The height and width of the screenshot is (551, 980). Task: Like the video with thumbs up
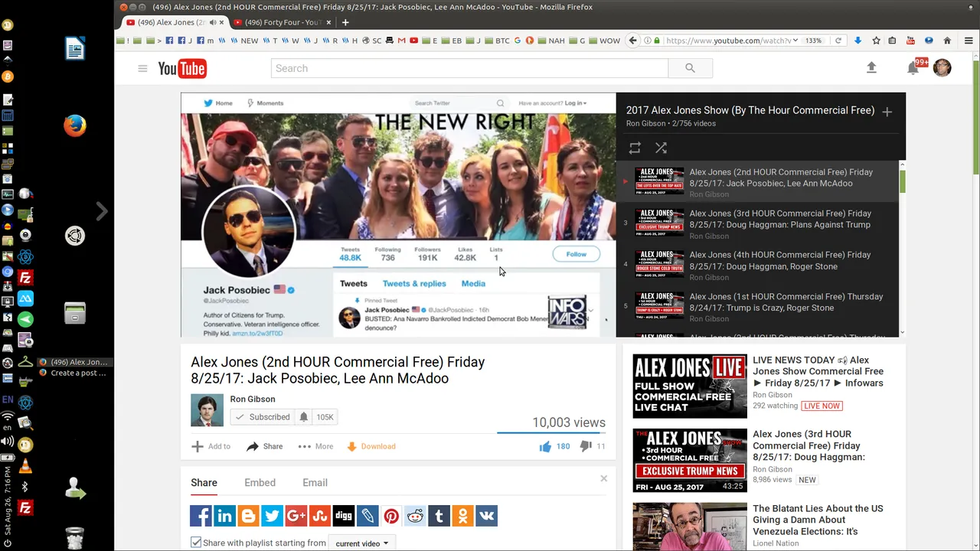[545, 446]
